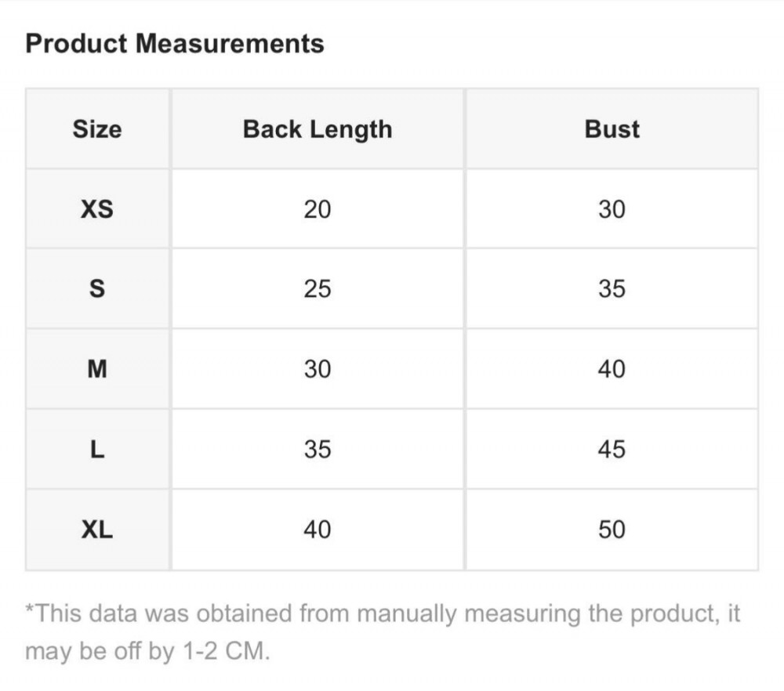Select the S size row label
The width and height of the screenshot is (784, 691).
coord(97,289)
